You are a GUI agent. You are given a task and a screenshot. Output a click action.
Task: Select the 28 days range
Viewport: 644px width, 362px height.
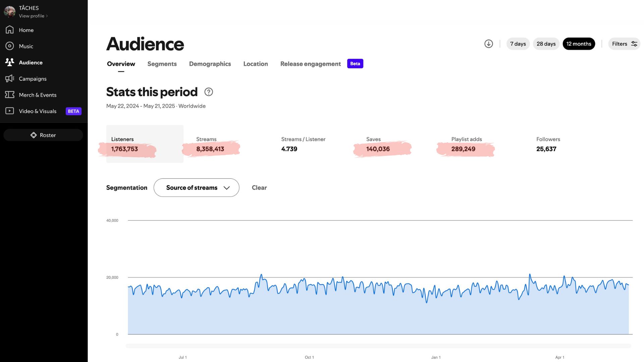coord(546,44)
